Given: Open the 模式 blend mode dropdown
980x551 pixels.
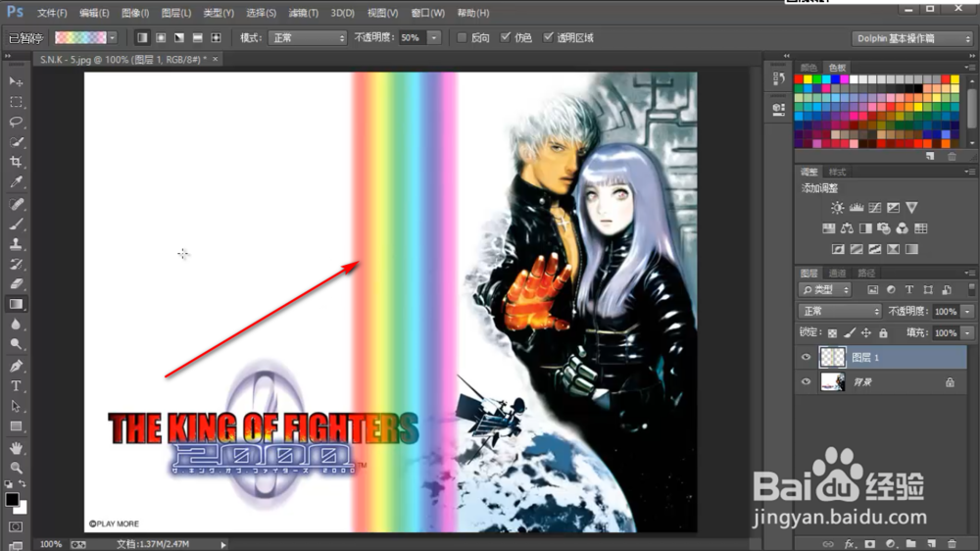Looking at the screenshot, I should (x=307, y=38).
